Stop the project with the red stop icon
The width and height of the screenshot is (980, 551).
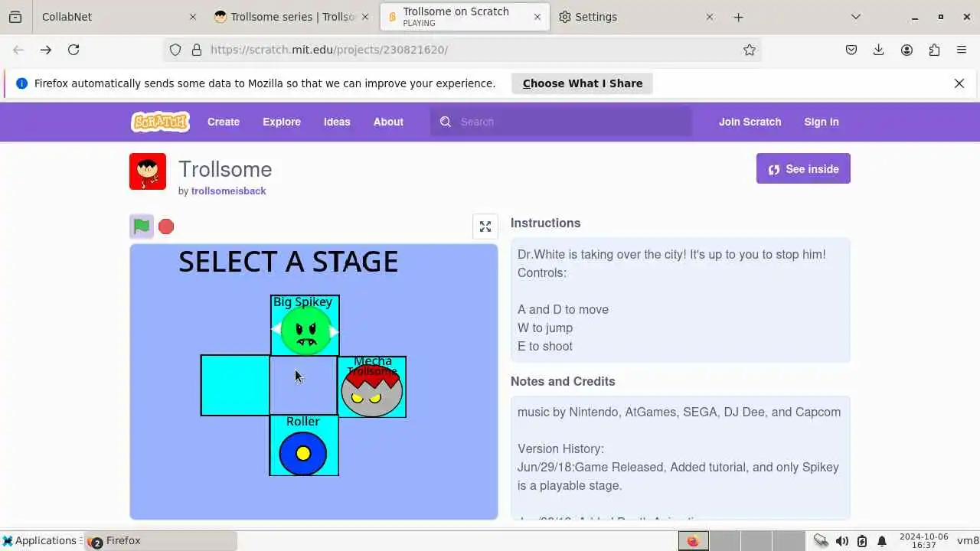[166, 227]
